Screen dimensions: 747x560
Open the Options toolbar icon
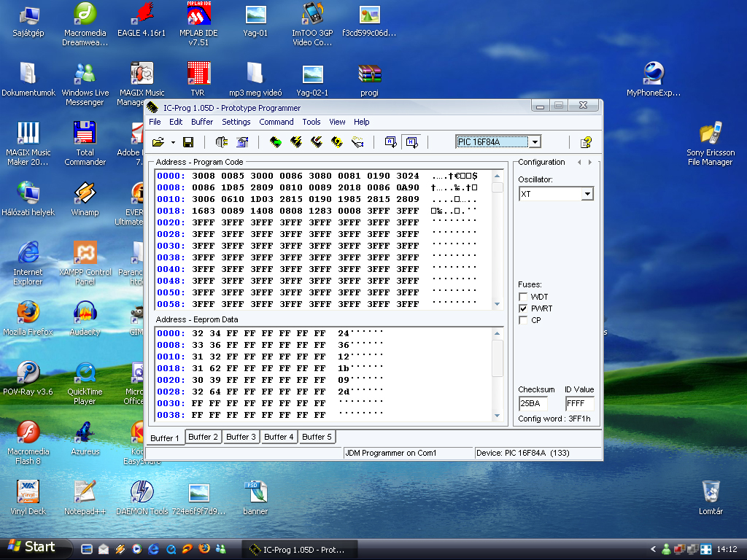pyautogui.click(x=242, y=142)
